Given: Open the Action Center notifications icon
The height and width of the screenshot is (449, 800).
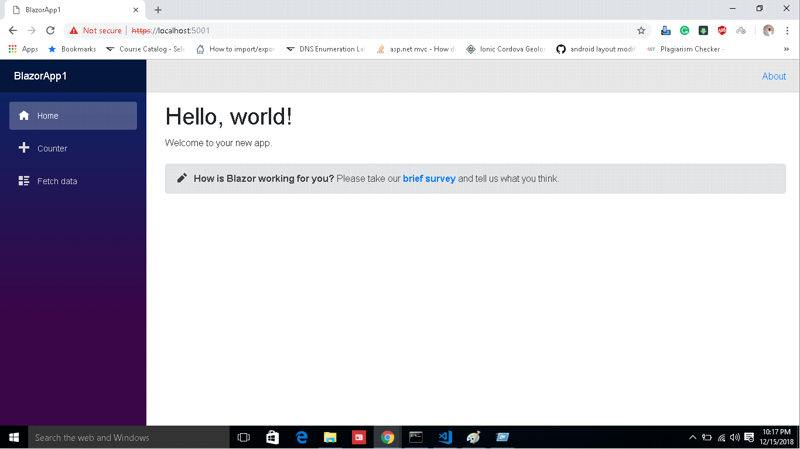Looking at the screenshot, I should coord(749,437).
